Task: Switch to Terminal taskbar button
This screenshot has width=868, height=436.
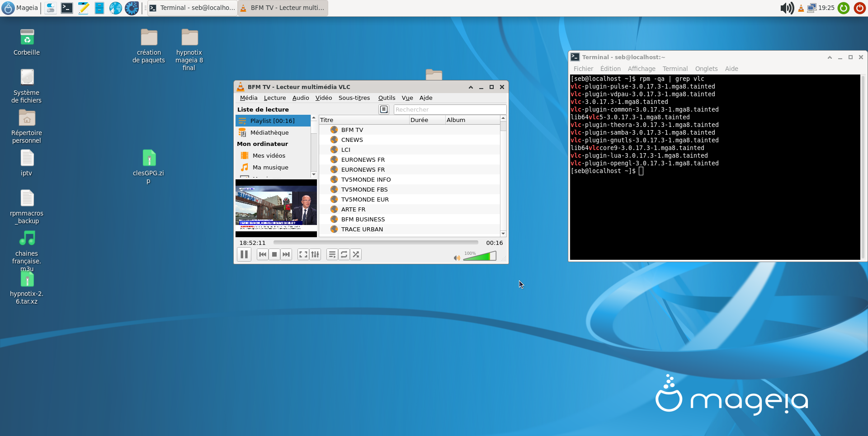Action: 193,8
